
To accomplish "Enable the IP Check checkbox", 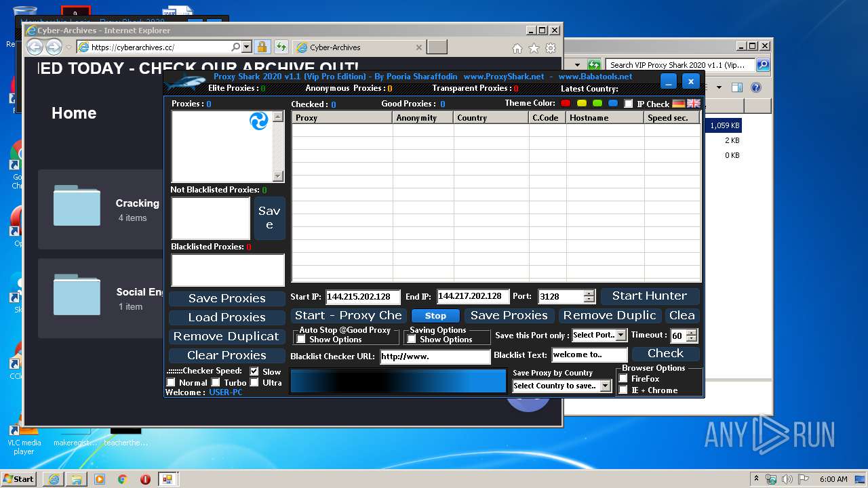I will (x=629, y=104).
